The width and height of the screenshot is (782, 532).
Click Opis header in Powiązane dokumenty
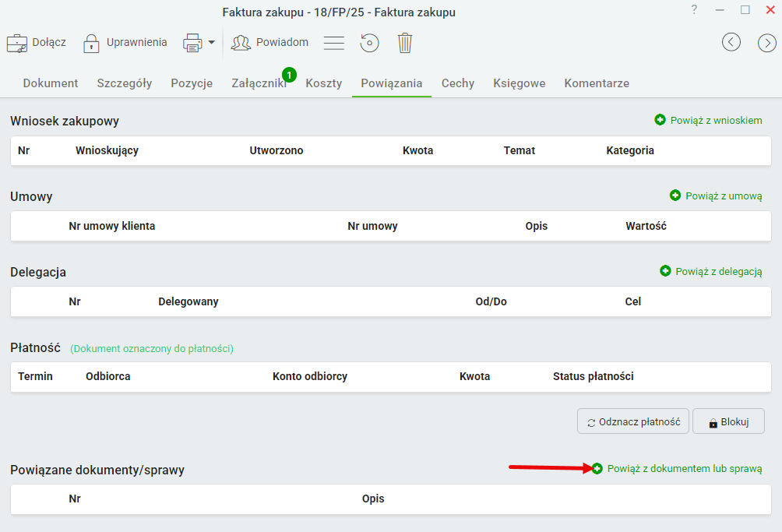(373, 499)
